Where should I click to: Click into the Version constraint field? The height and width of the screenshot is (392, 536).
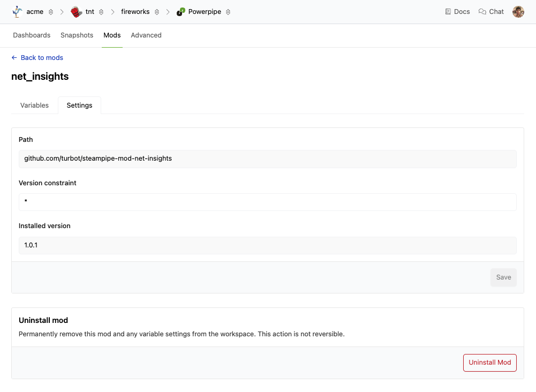[267, 202]
